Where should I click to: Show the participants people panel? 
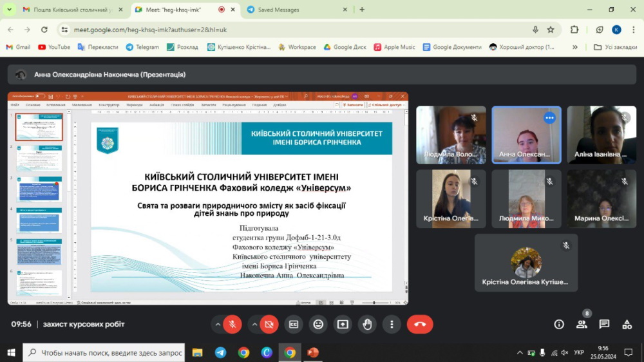pyautogui.click(x=582, y=324)
